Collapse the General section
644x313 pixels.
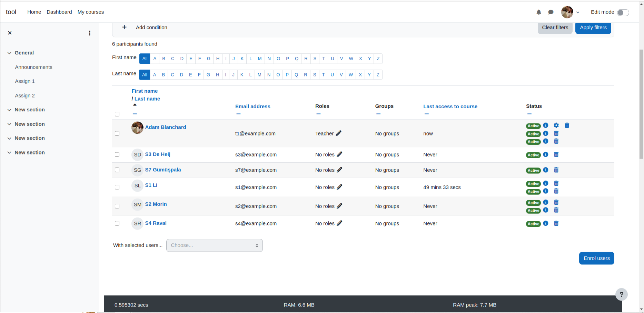pos(9,53)
